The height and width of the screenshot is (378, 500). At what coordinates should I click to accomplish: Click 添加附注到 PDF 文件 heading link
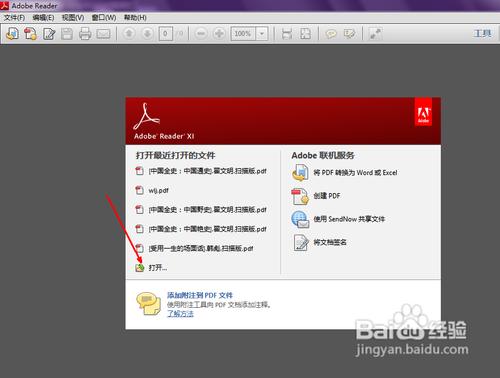(200, 295)
